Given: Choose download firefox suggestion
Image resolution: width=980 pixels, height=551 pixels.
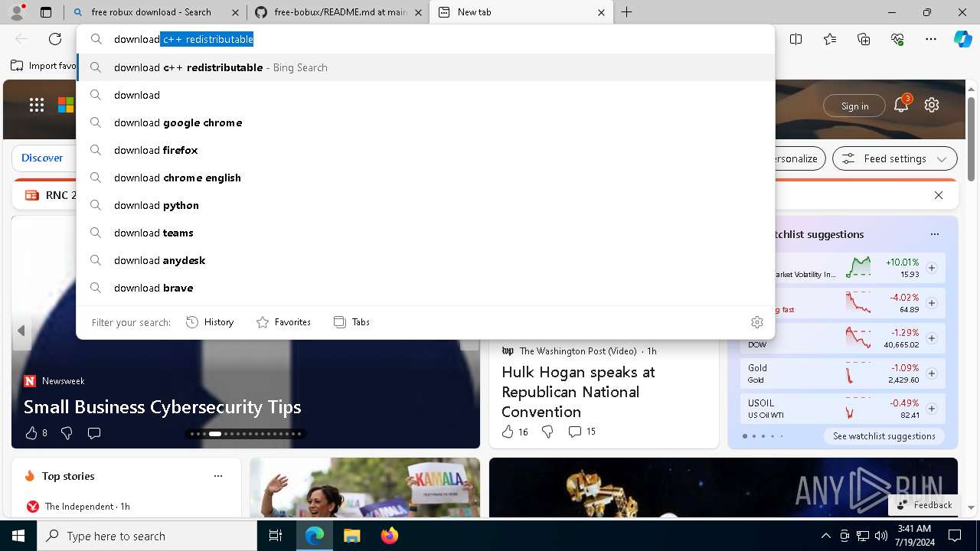Looking at the screenshot, I should [426, 150].
